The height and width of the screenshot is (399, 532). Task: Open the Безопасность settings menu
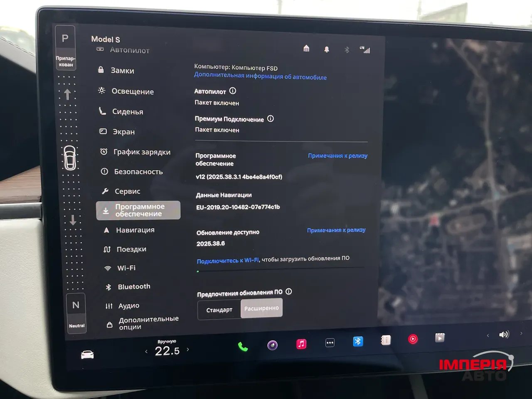click(x=138, y=172)
